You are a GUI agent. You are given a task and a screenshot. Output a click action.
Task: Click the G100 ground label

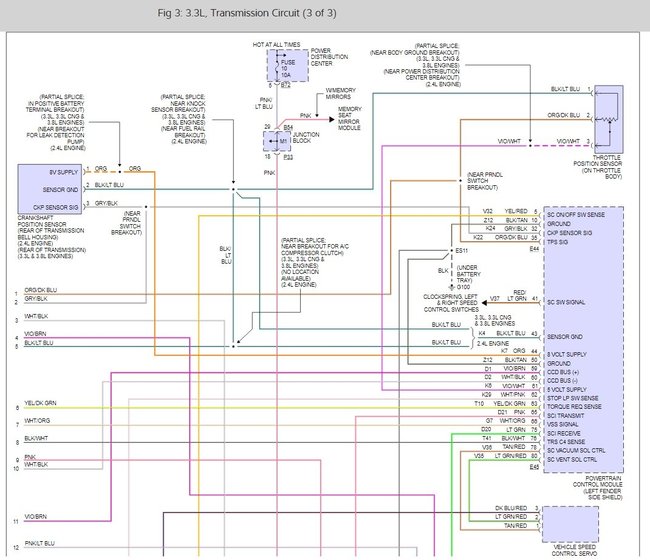point(463,287)
